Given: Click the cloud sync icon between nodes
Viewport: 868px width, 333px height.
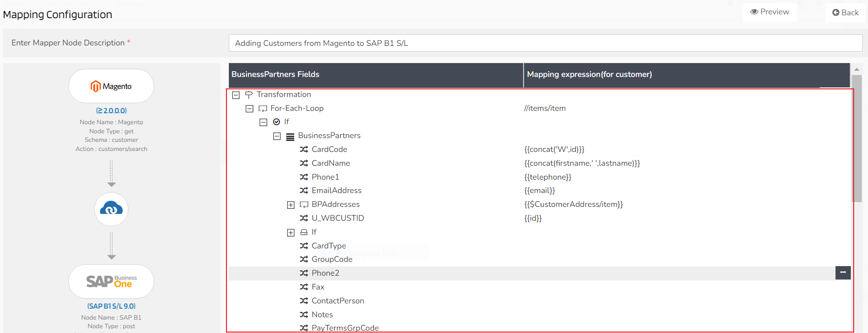Looking at the screenshot, I should click(x=111, y=209).
